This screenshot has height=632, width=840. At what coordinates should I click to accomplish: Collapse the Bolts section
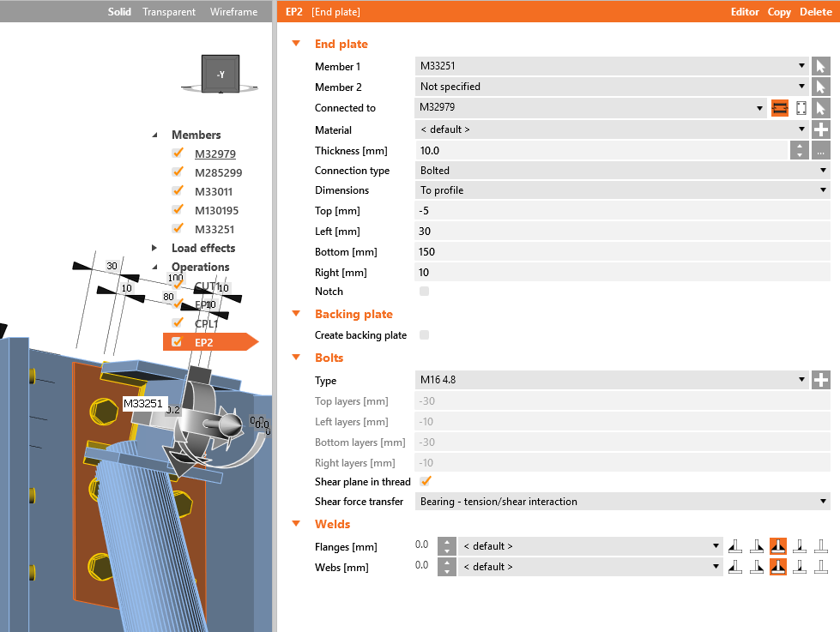point(296,358)
